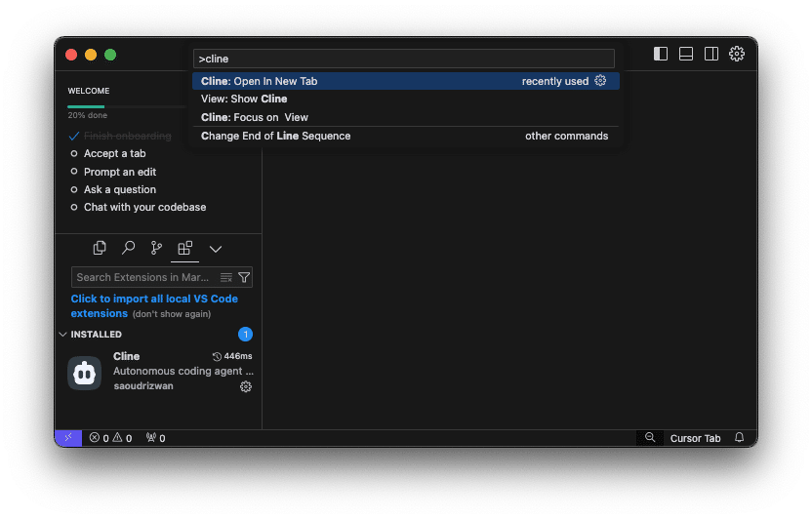
Task: Select the Cline robot extension icon
Action: (84, 373)
